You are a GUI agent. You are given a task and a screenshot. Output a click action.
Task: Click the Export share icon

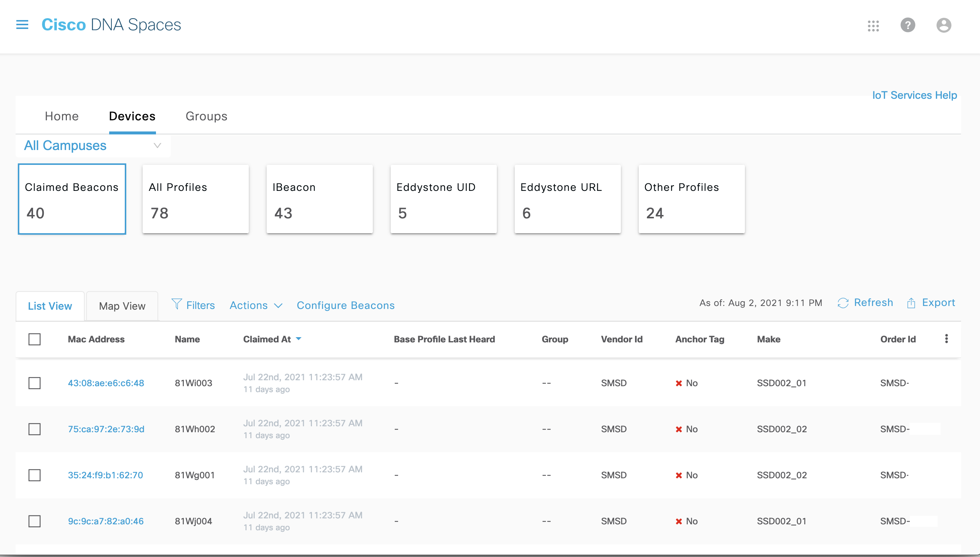(911, 303)
